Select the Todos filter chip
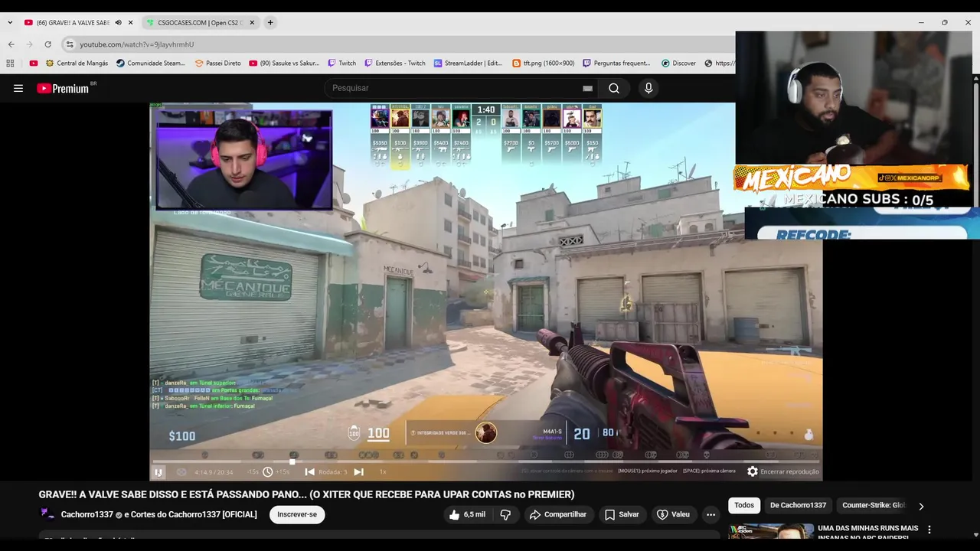The image size is (980, 551). (x=744, y=505)
